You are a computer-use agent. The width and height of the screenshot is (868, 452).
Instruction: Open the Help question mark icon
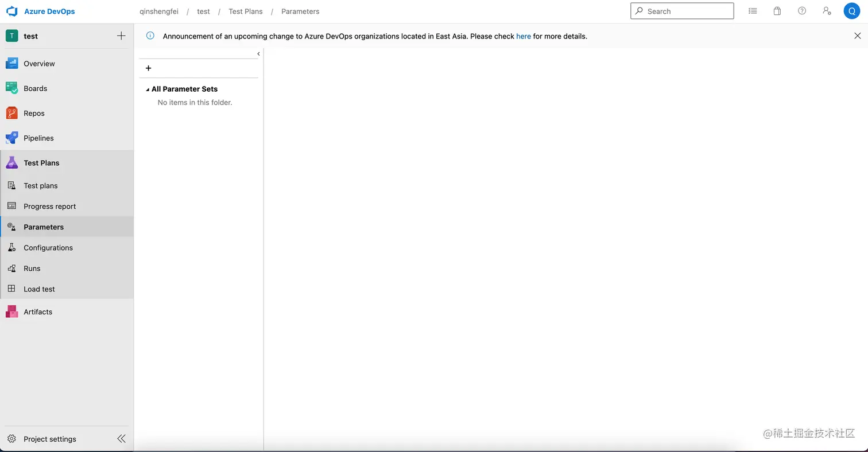click(x=802, y=11)
